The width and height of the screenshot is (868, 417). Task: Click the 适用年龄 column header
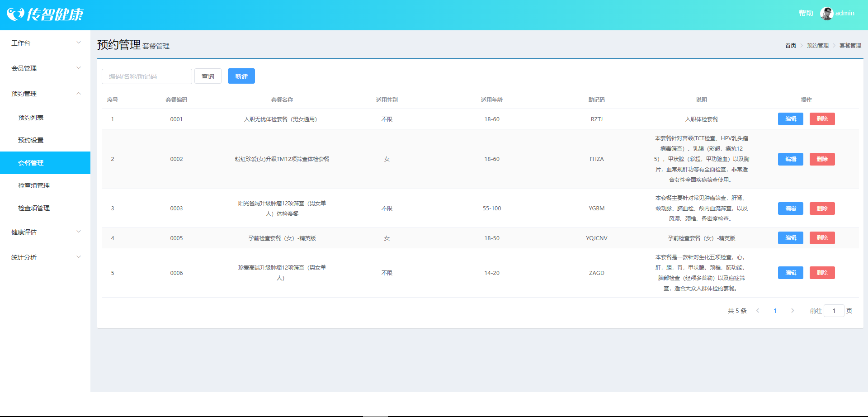point(492,100)
